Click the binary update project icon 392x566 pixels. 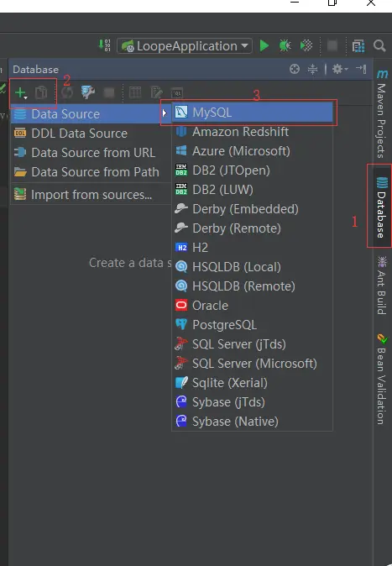pos(105,45)
